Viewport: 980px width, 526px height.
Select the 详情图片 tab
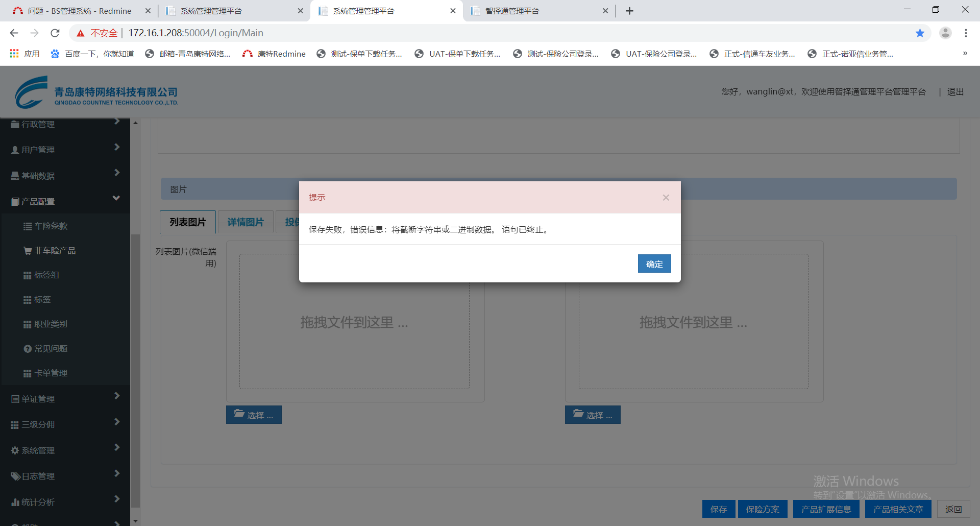[x=246, y=222]
